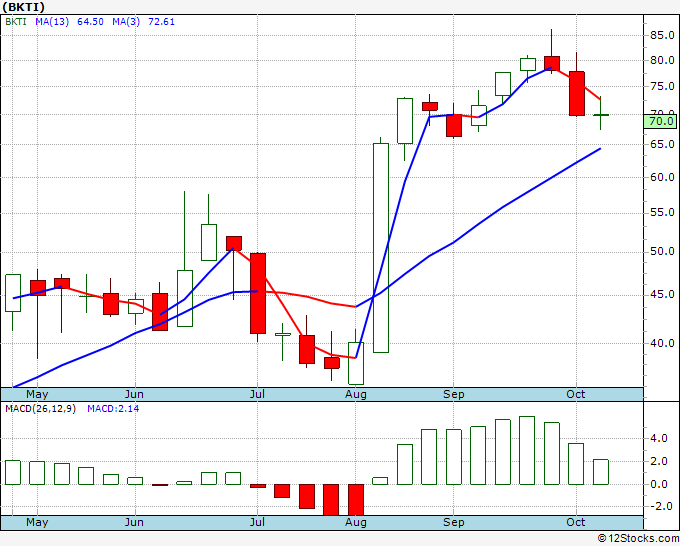The width and height of the screenshot is (680, 546).
Task: Click the 4.0 MACD axis label
Action: (x=659, y=438)
